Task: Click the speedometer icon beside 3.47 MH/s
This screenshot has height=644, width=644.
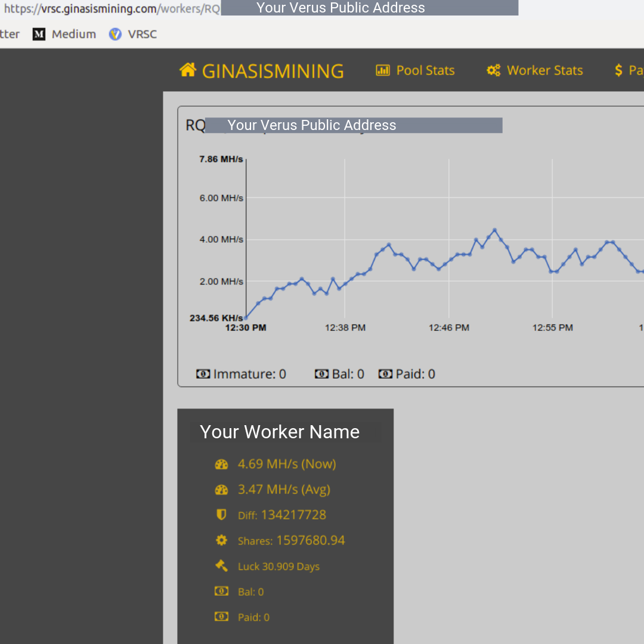Action: pos(221,490)
